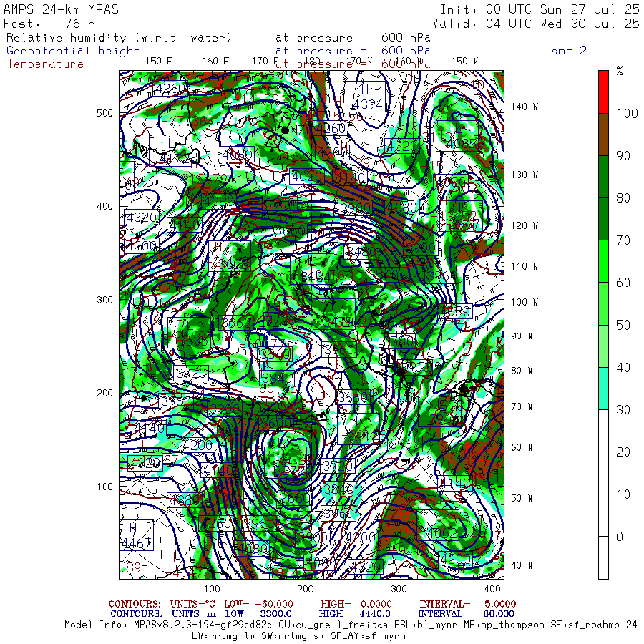Viewport: 644px width, 644px height.
Task: Click the '400' tick label on bottom axis
Action: pyautogui.click(x=492, y=589)
